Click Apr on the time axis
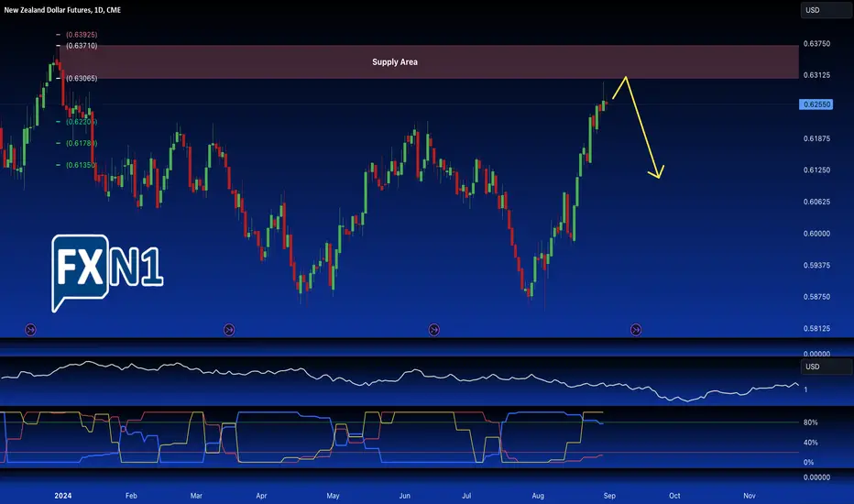 (261, 496)
